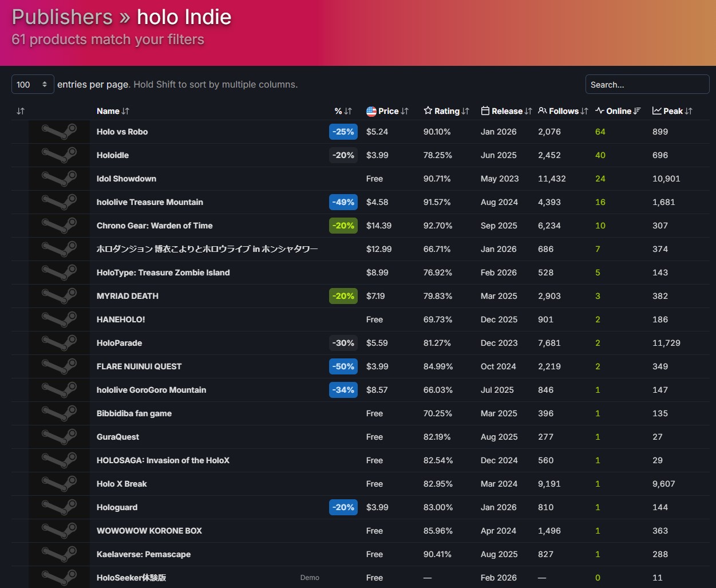Click -20% badge for Hologuard row
Screen dimensions: 716x588
tap(343, 507)
